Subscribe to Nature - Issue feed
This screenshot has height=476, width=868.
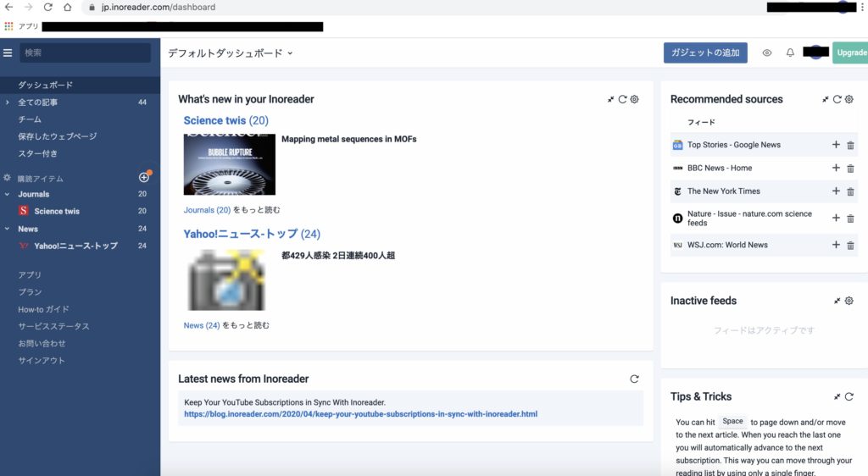pos(836,218)
